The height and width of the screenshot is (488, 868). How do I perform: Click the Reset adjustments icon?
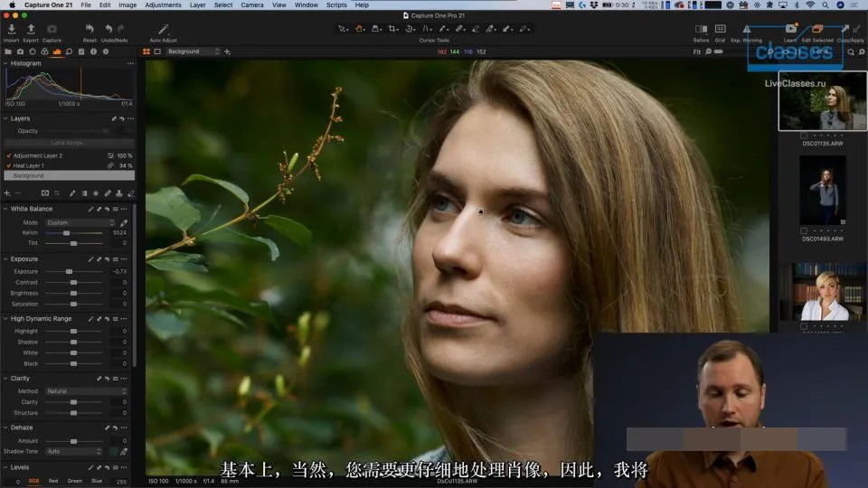click(x=90, y=28)
